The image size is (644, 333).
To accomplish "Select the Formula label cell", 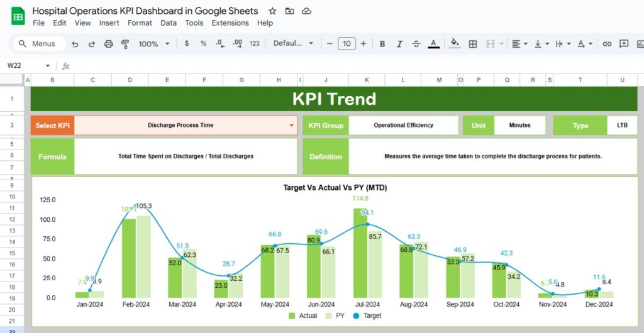I will tap(52, 156).
